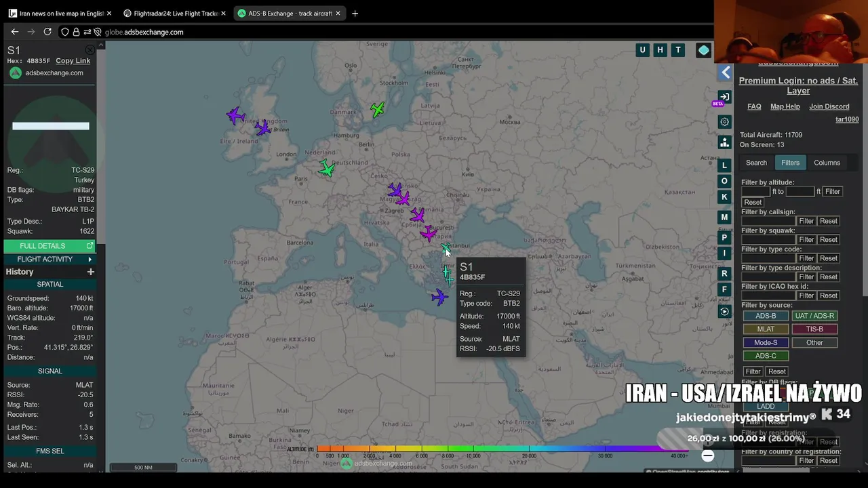Click Copy Link for hex 4B835F
The width and height of the screenshot is (868, 488).
point(73,61)
